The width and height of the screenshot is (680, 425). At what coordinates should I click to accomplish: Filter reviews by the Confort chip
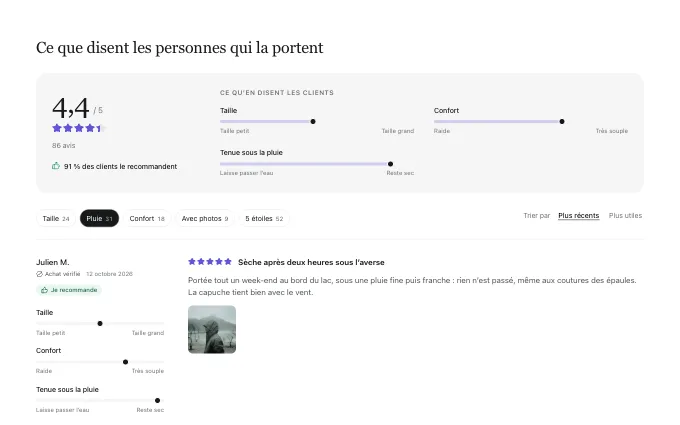147,219
